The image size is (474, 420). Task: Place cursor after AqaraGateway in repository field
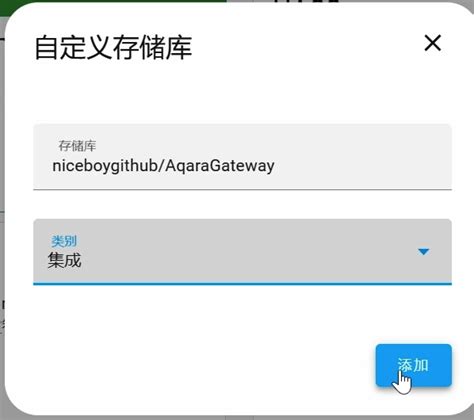276,166
